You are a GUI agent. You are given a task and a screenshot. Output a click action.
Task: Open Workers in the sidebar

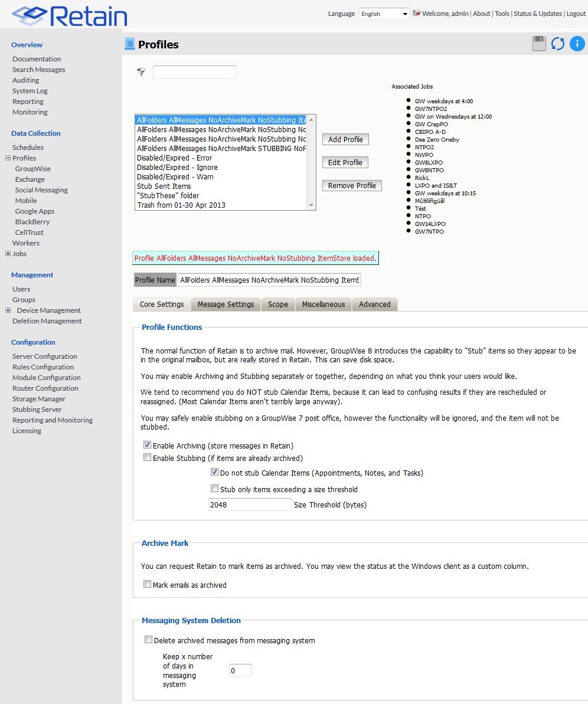[x=25, y=243]
